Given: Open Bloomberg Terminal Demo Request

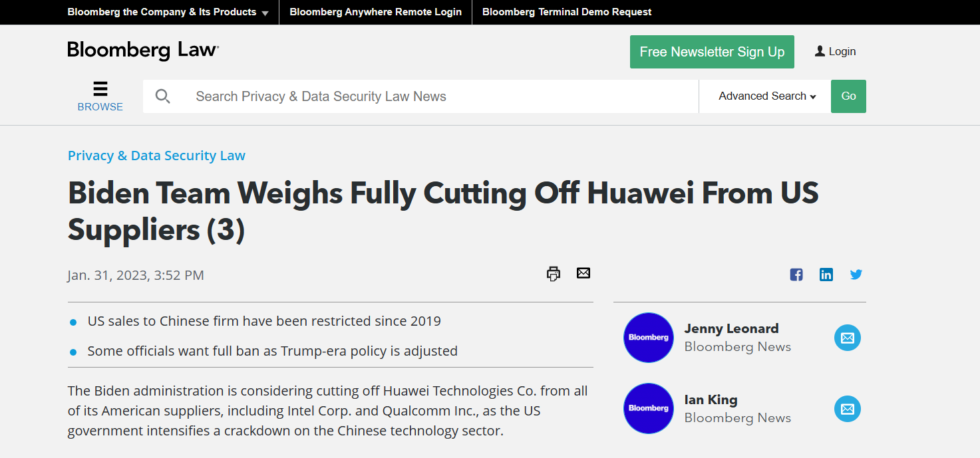Looking at the screenshot, I should [567, 12].
